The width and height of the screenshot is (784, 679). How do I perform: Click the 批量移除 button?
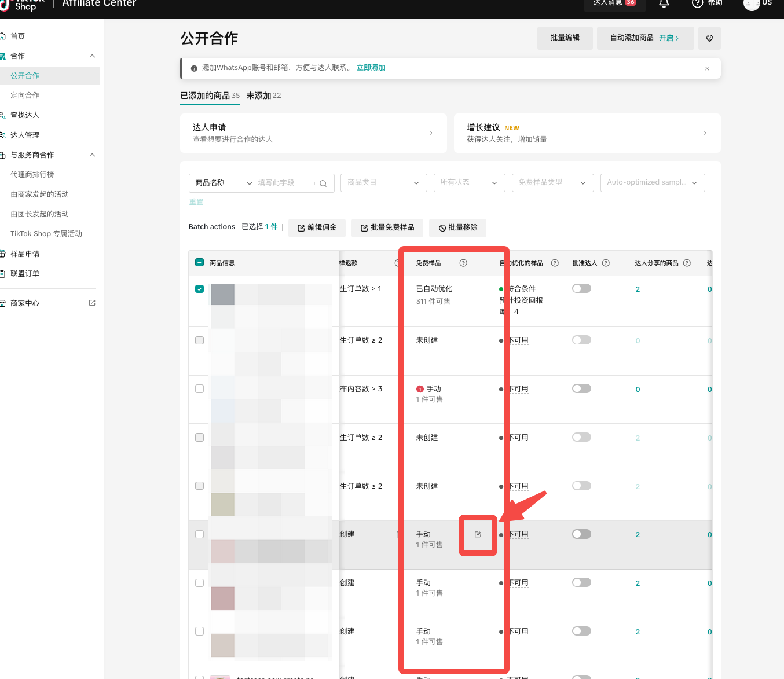[x=457, y=228]
